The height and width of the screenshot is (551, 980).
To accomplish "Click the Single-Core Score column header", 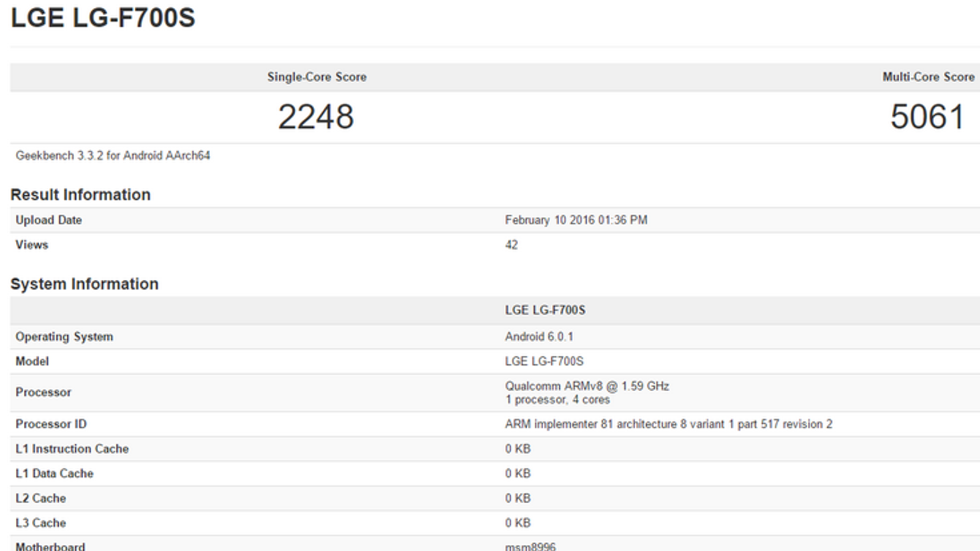I will pyautogui.click(x=317, y=77).
